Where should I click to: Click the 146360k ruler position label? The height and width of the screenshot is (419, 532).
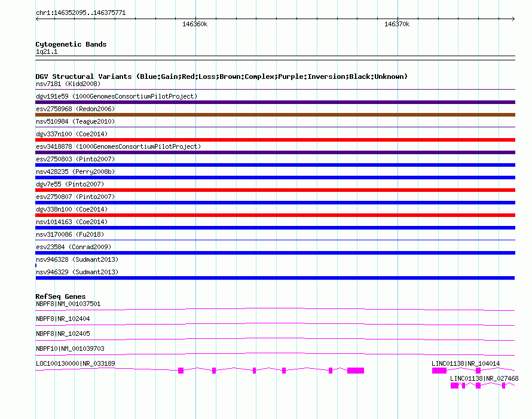[195, 24]
